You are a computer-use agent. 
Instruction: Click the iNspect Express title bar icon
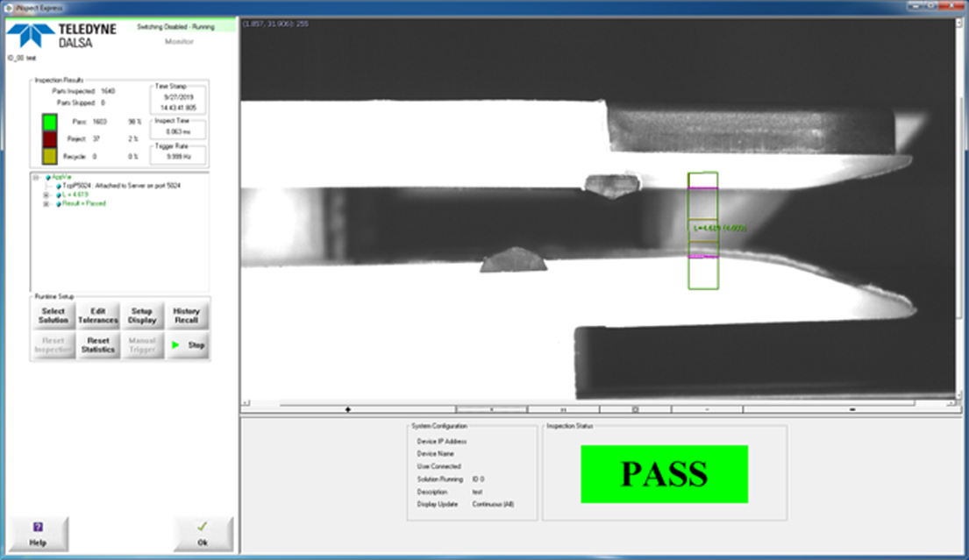[4, 5]
